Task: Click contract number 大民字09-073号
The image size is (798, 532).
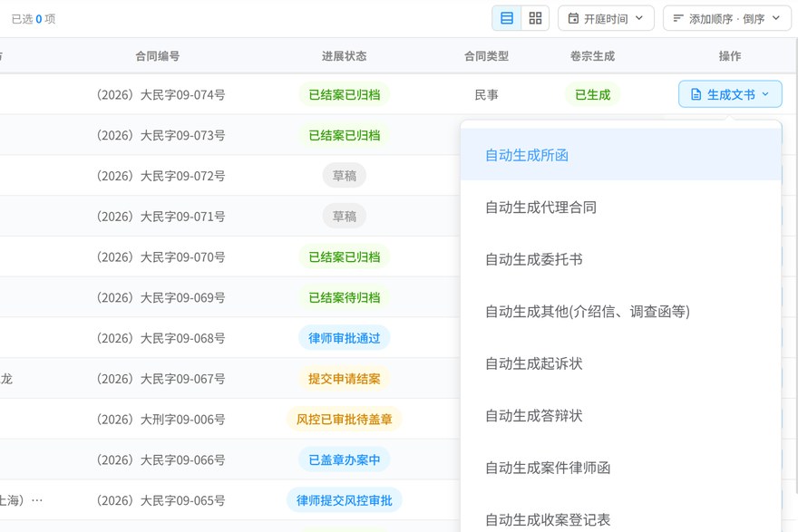Action: [x=161, y=135]
